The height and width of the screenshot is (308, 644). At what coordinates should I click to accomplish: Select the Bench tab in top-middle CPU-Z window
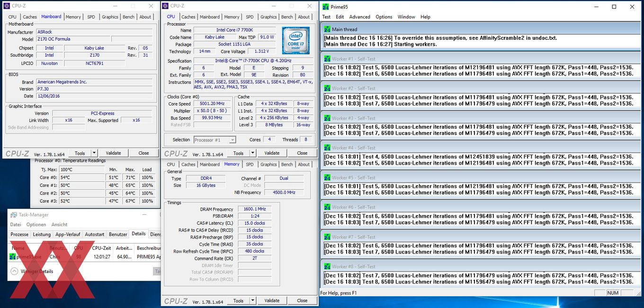click(x=287, y=17)
